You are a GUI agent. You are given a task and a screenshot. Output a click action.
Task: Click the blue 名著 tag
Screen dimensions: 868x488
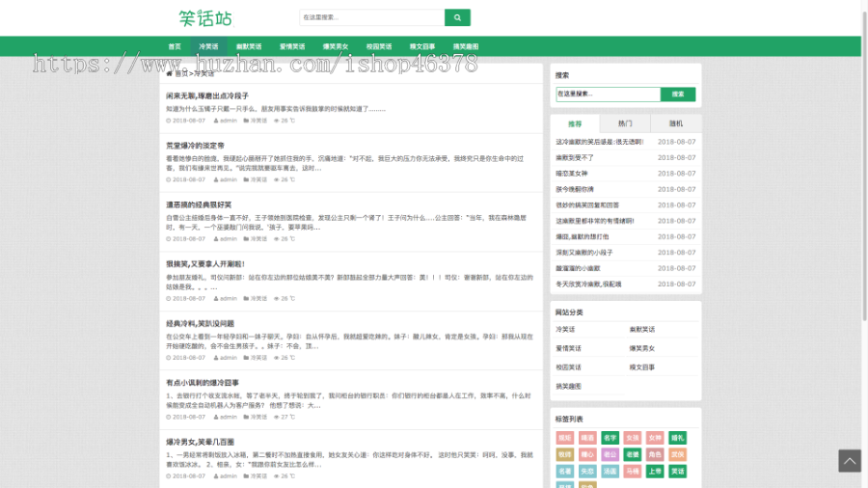[564, 472]
